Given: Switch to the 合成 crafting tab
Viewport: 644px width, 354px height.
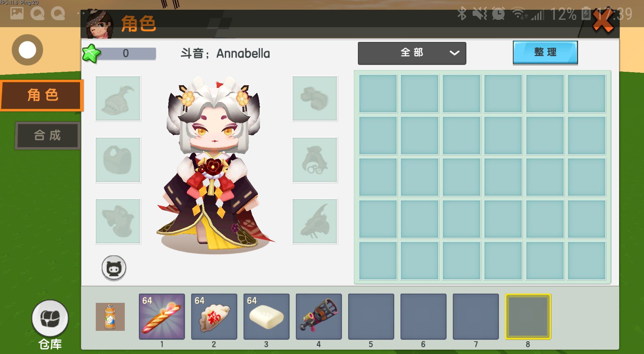Looking at the screenshot, I should (x=47, y=135).
